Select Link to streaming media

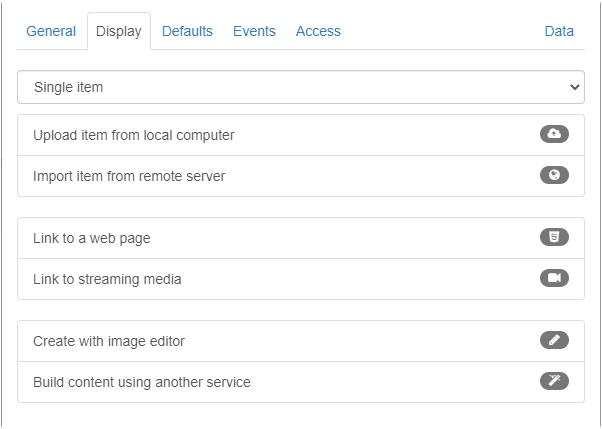click(301, 279)
